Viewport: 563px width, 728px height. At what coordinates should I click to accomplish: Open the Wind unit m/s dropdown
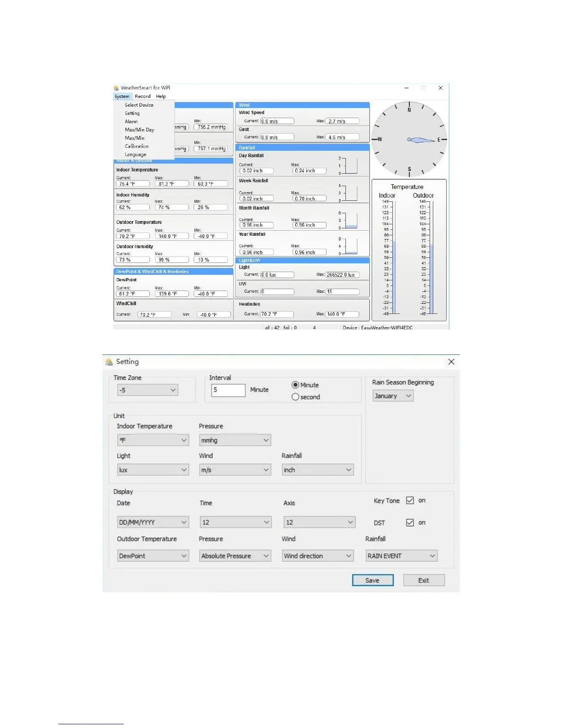(235, 470)
